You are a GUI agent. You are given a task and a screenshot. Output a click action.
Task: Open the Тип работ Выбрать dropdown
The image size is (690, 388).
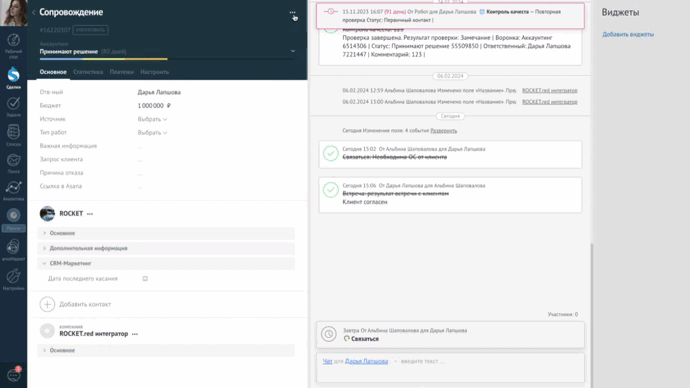152,132
